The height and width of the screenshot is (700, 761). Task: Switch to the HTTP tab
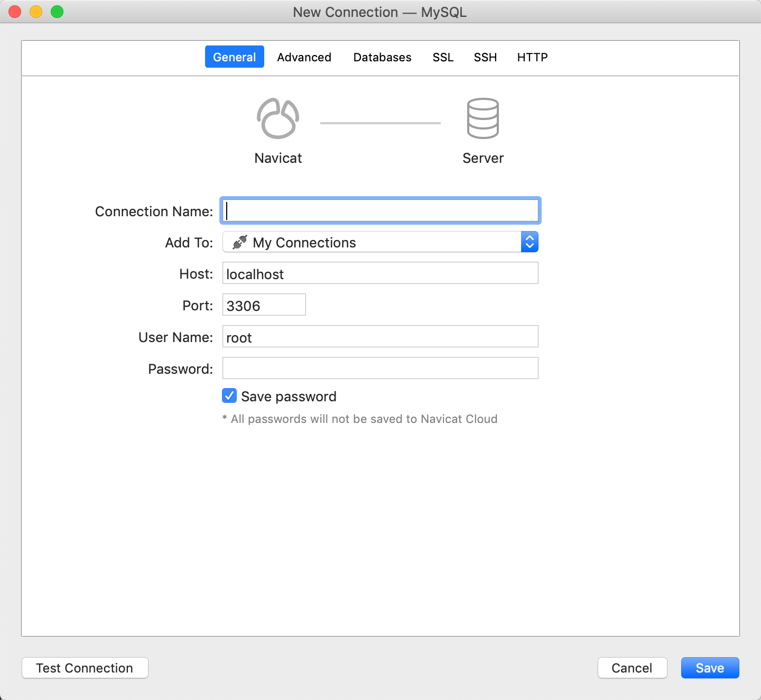coord(533,57)
